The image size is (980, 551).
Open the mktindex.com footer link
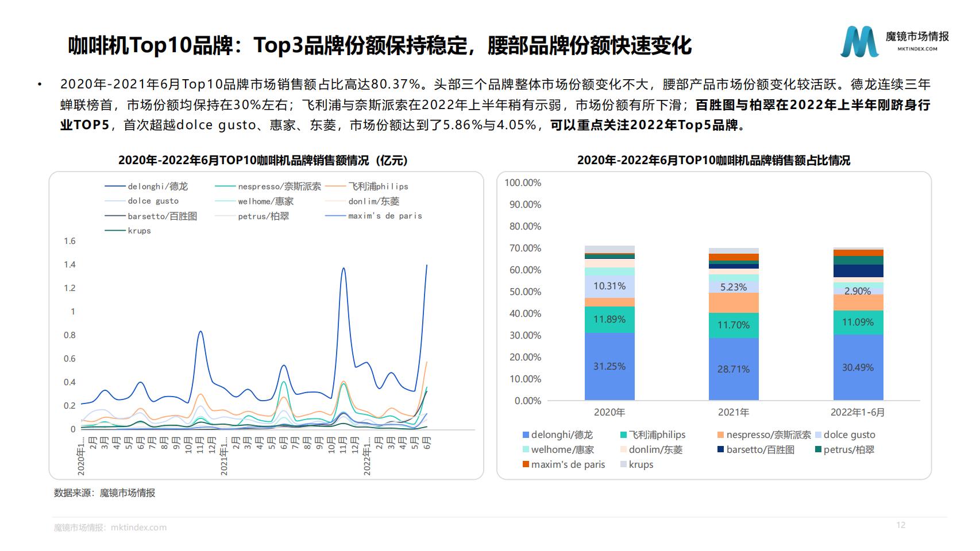tap(138, 527)
